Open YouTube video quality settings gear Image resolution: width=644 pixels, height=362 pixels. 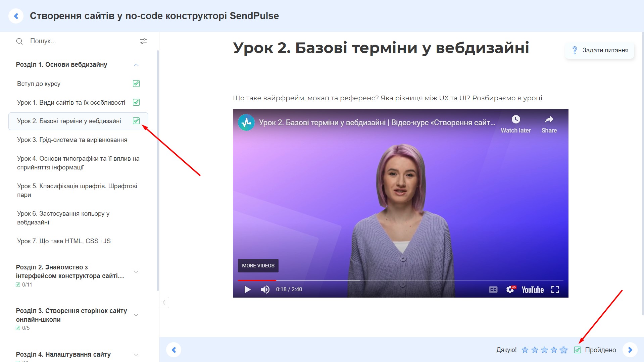click(x=510, y=290)
